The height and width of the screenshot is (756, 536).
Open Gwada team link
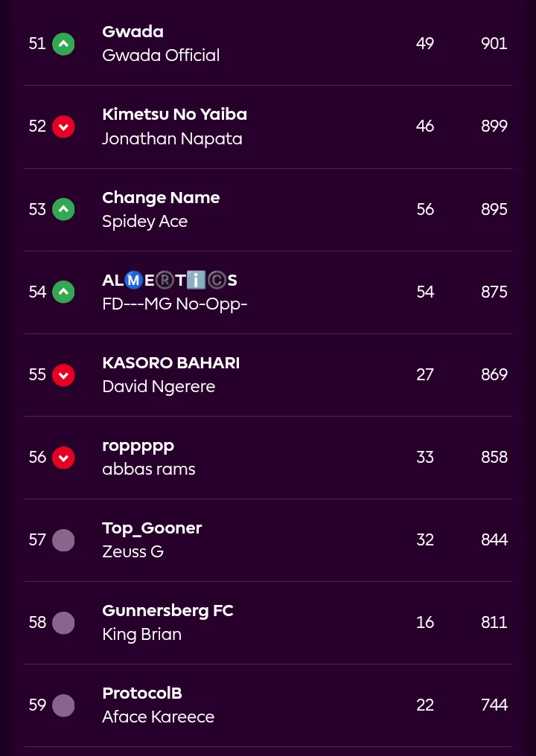coord(133,32)
